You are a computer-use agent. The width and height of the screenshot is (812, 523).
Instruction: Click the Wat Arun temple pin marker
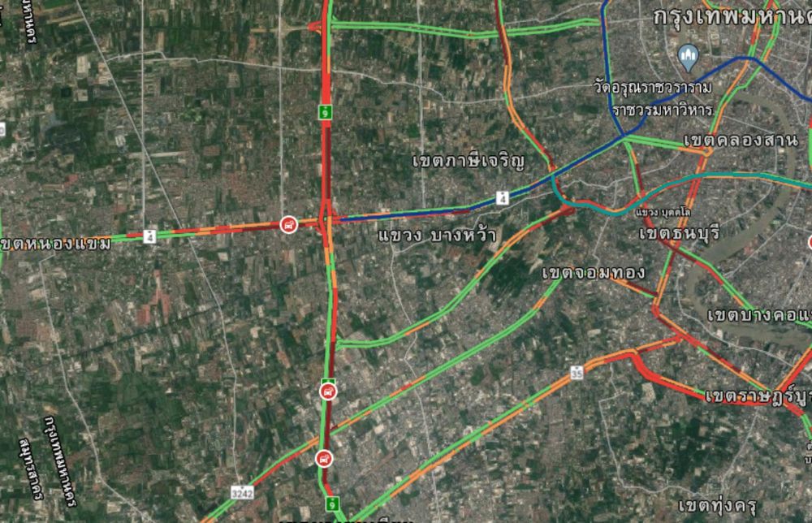coord(688,58)
